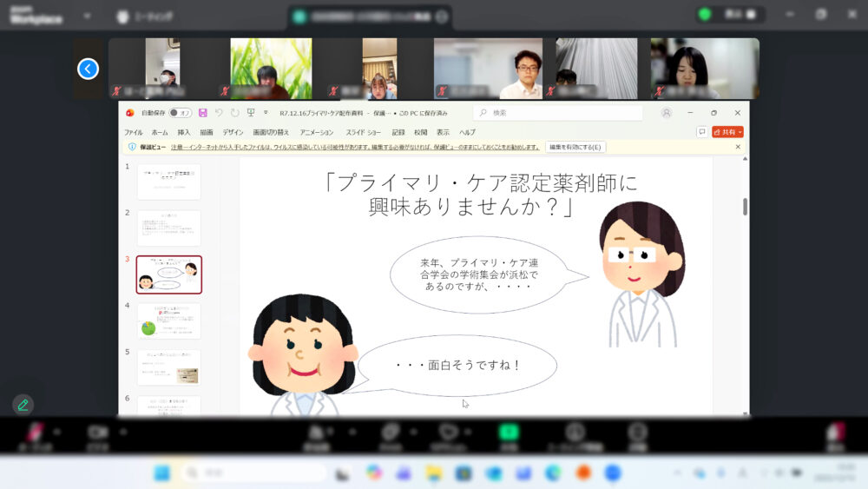Select slide 2 thumbnail in slide panel
Image resolution: width=868 pixels, height=489 pixels.
[x=168, y=228]
